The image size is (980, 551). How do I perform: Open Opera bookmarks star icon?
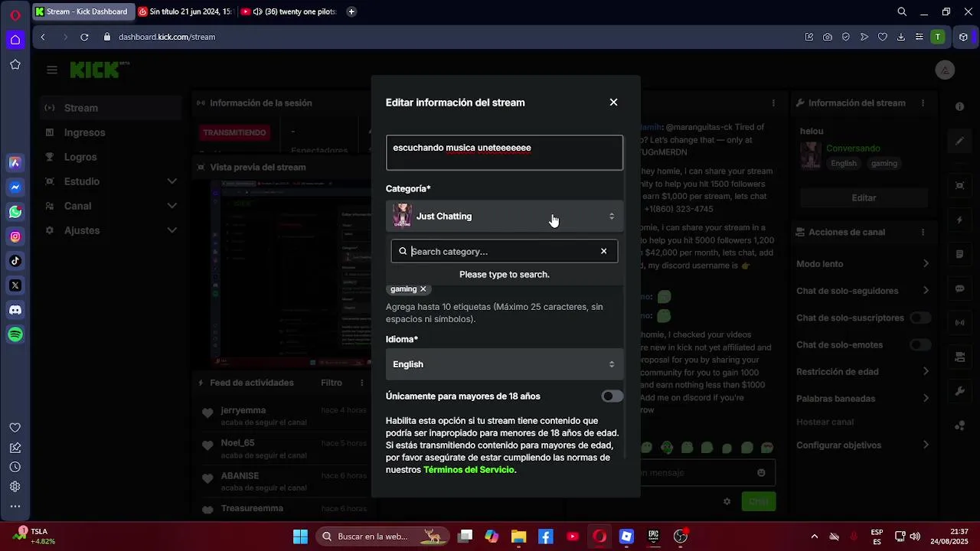15,64
